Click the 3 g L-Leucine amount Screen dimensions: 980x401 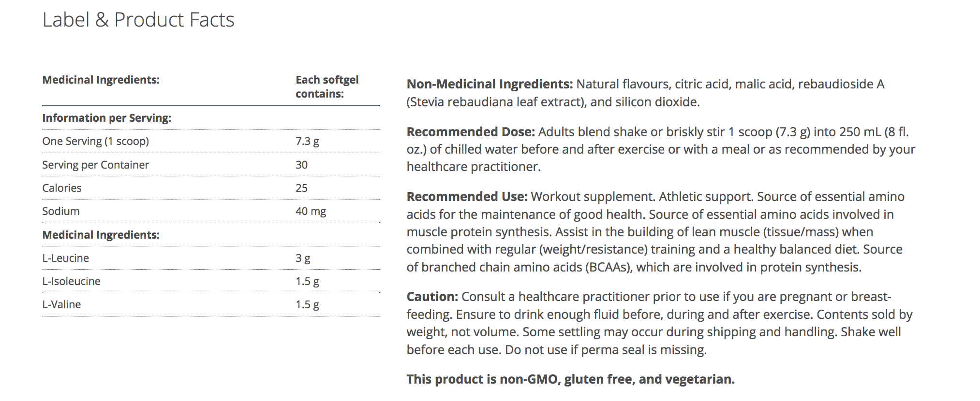[x=303, y=258]
